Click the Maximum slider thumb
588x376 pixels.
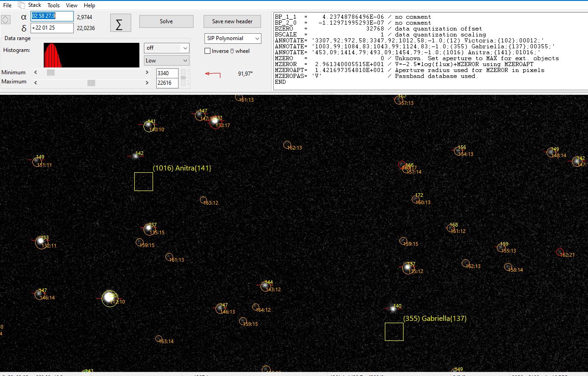91,82
